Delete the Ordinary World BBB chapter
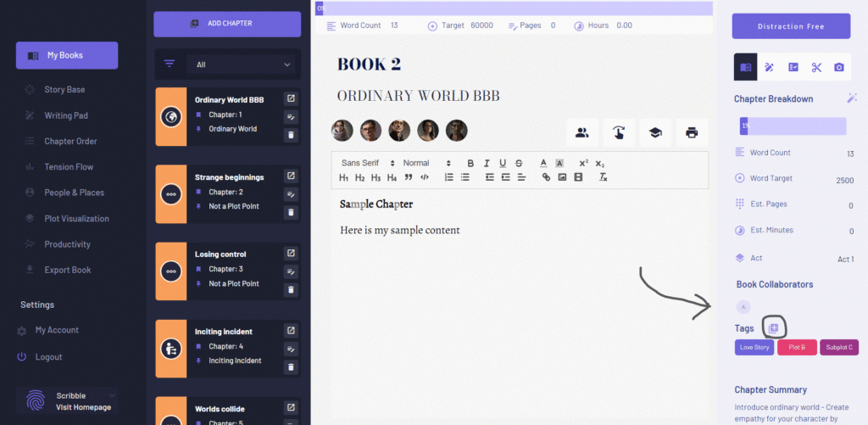The height and width of the screenshot is (425, 868). [x=291, y=135]
